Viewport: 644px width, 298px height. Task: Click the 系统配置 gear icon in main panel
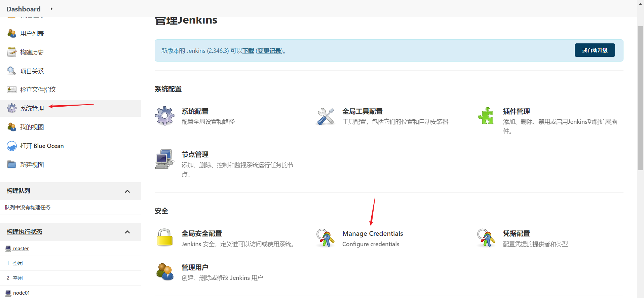tap(165, 116)
